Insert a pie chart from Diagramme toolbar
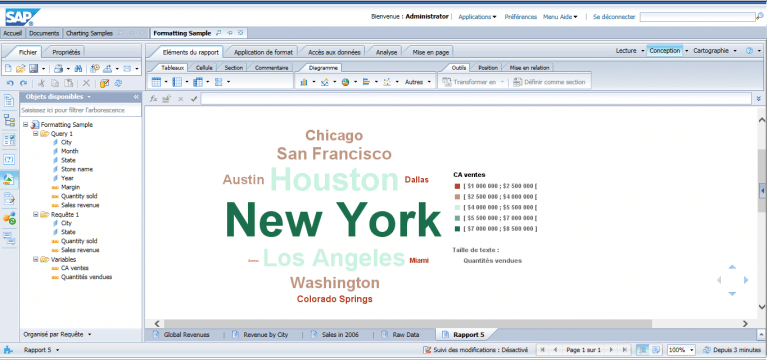The height and width of the screenshot is (360, 768). (x=346, y=82)
